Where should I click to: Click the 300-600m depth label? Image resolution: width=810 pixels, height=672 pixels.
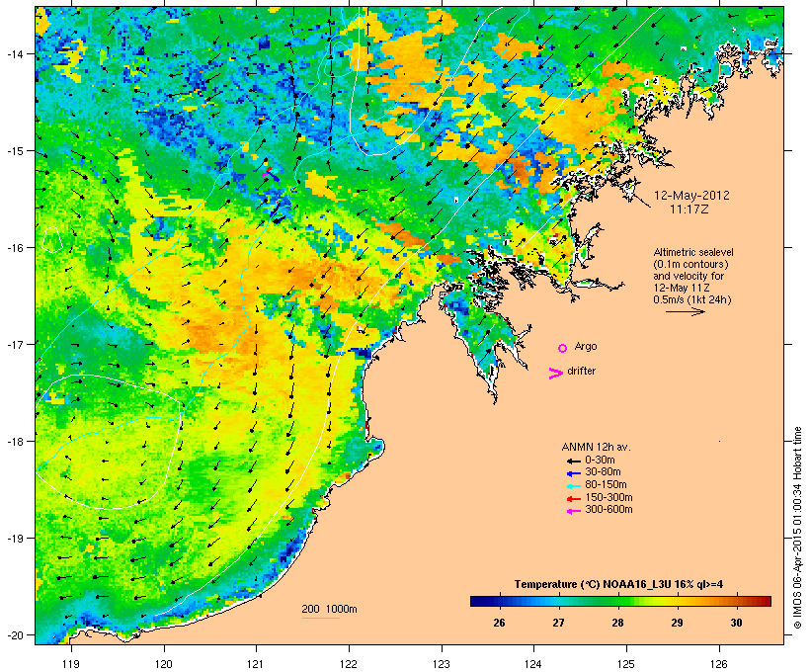609,510
